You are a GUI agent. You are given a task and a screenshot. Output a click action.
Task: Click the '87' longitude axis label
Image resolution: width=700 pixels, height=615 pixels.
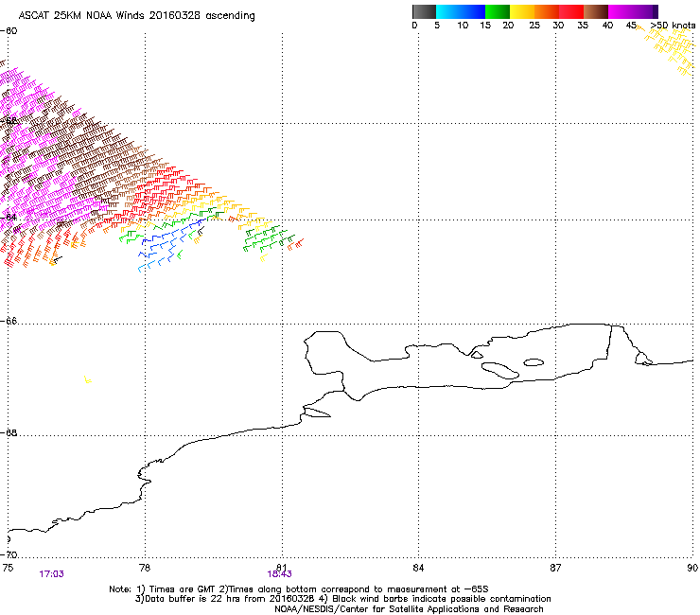pos(555,568)
